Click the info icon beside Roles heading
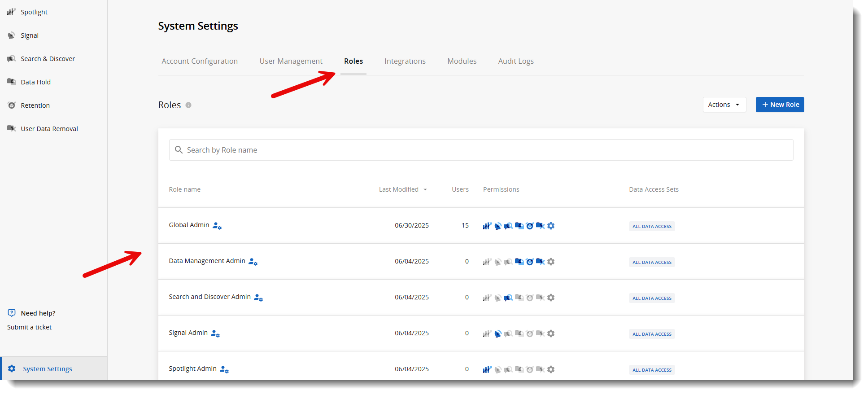Viewport: 868px width, 395px height. 188,105
